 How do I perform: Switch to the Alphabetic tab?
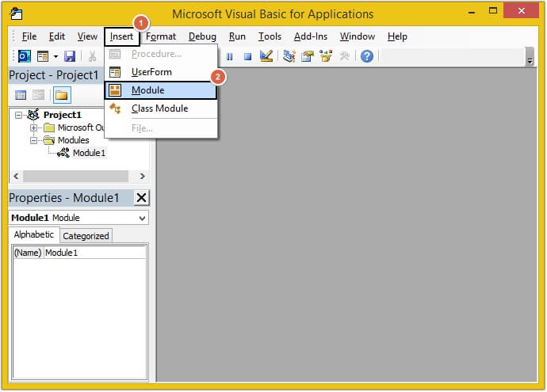coord(34,234)
